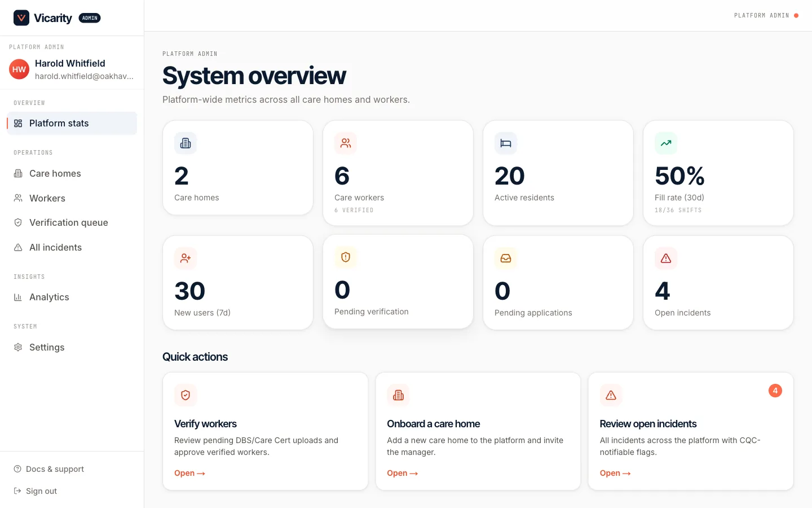Click the Pending verification label
Image resolution: width=812 pixels, height=508 pixels.
(x=372, y=312)
